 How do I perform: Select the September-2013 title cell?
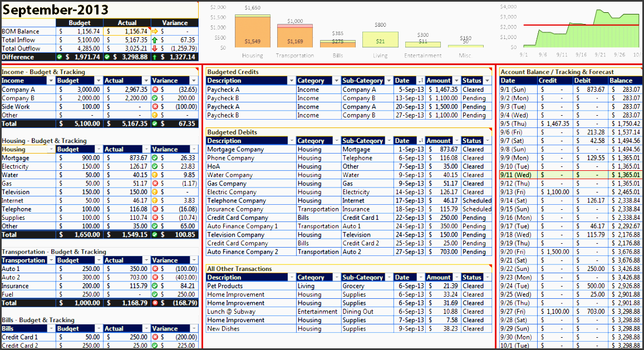[56, 10]
